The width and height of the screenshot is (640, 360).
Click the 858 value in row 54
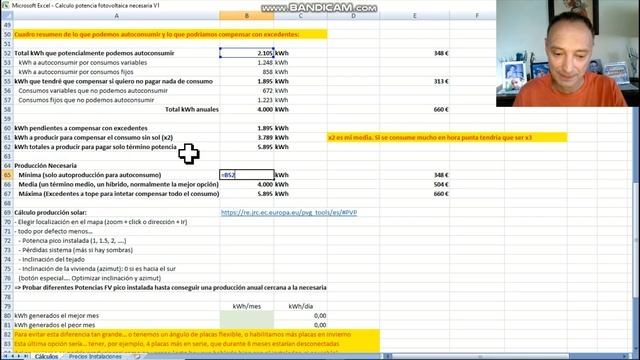coord(247,72)
